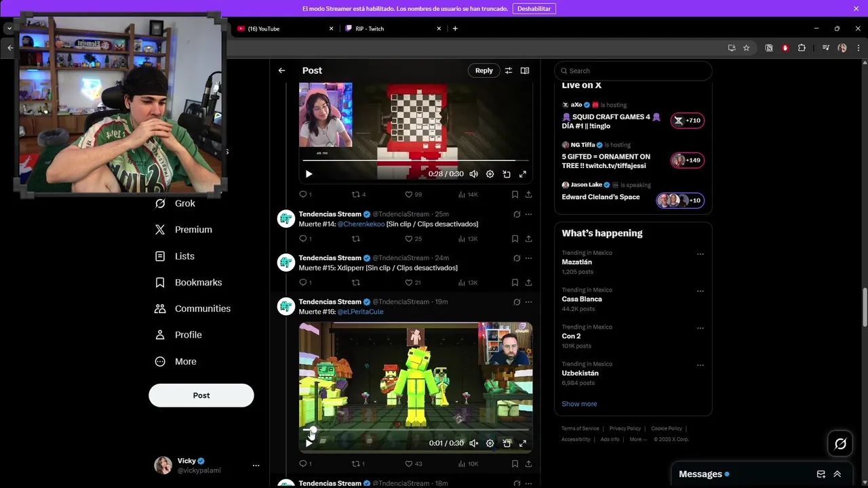Viewport: 868px width, 488px height.
Task: Open aXo SQUID CRAFT GAMES live
Action: point(633,116)
